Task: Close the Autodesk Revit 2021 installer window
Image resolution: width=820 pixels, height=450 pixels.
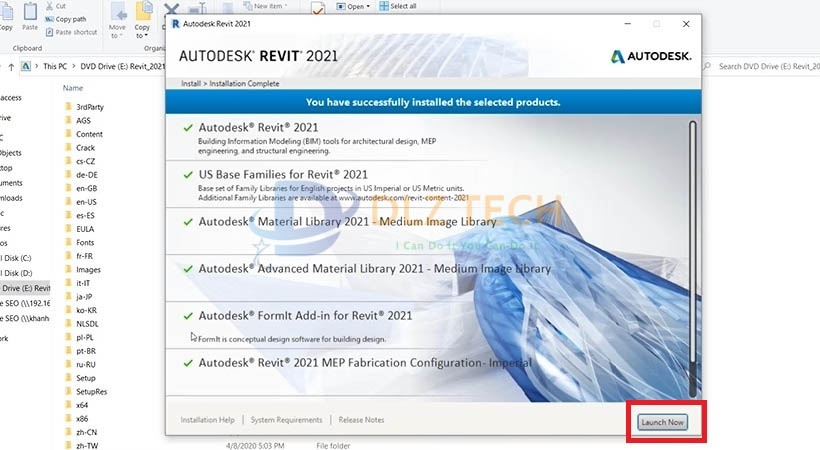Action: pos(686,24)
